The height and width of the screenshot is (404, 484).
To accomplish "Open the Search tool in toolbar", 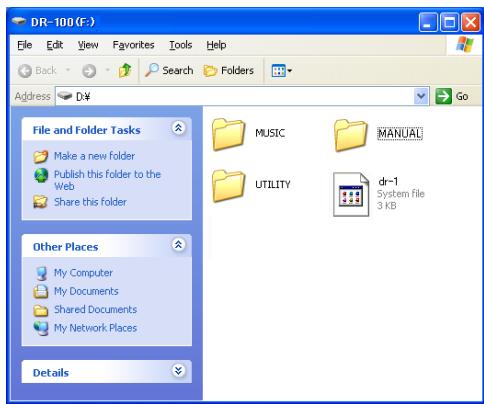I will coord(169,70).
